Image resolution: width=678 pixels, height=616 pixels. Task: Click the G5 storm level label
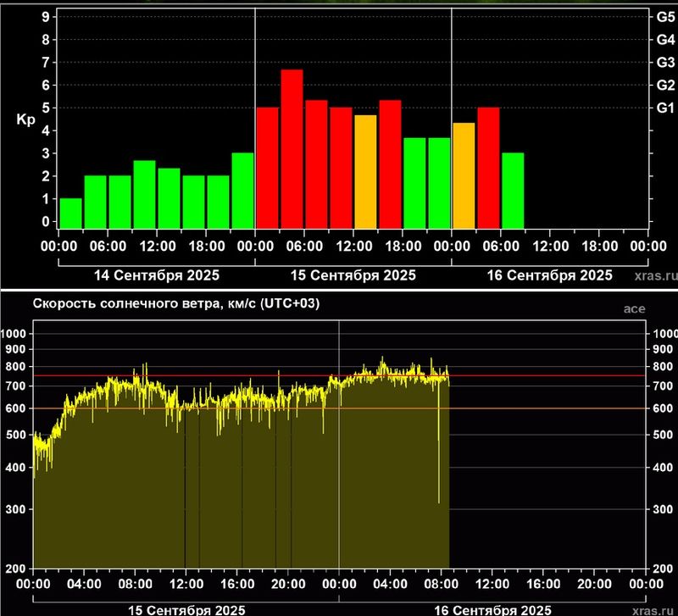[x=665, y=16]
